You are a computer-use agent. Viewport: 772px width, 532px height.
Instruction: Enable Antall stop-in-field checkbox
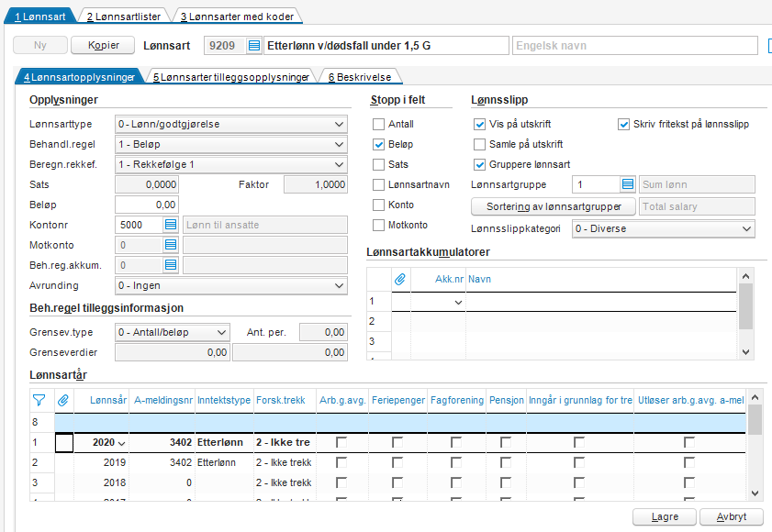[x=378, y=124]
